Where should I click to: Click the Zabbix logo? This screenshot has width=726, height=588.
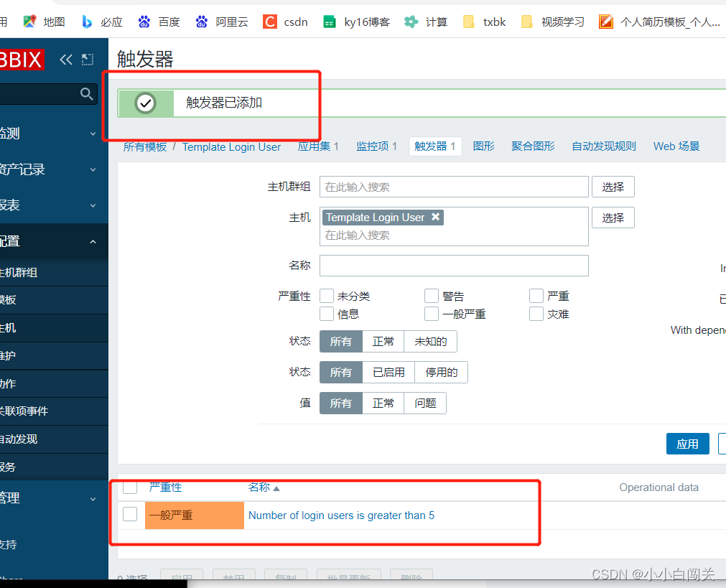pyautogui.click(x=22, y=60)
